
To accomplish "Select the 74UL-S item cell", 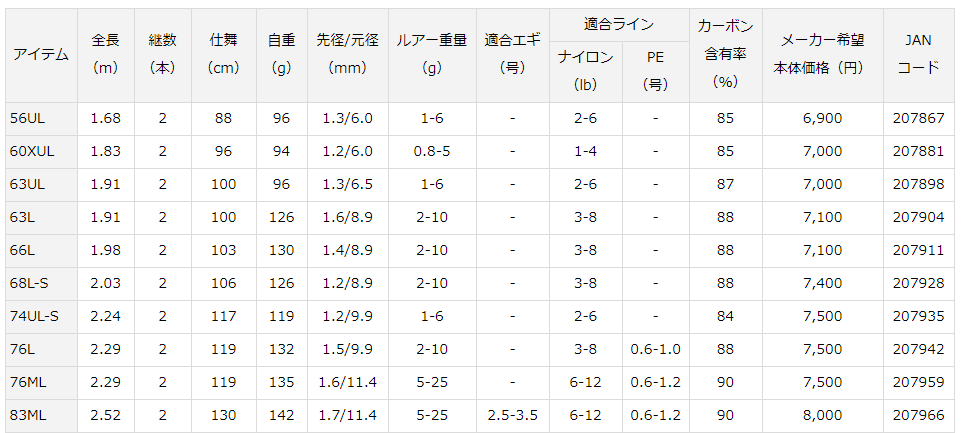I will coord(41,316).
